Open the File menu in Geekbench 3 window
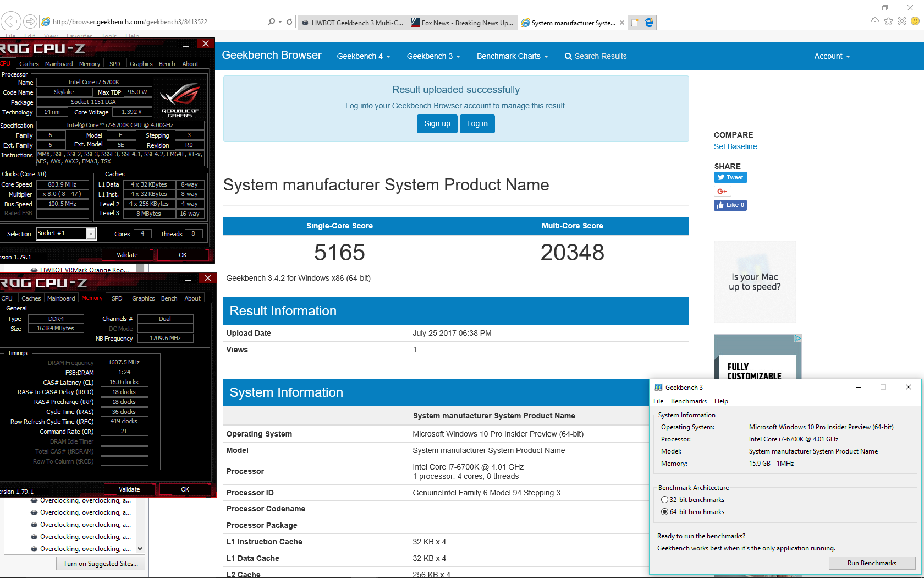Image resolution: width=924 pixels, height=578 pixels. (x=658, y=401)
